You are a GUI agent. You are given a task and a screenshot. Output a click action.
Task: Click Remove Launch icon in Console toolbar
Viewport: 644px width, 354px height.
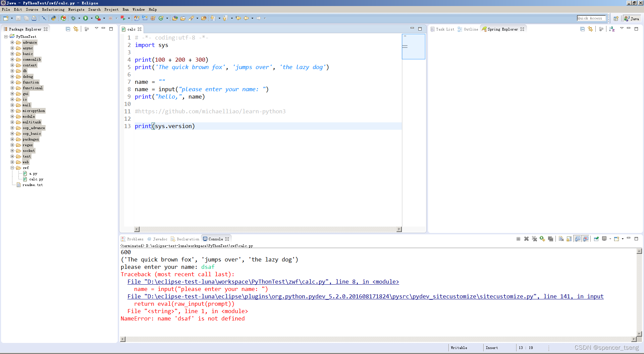(526, 239)
